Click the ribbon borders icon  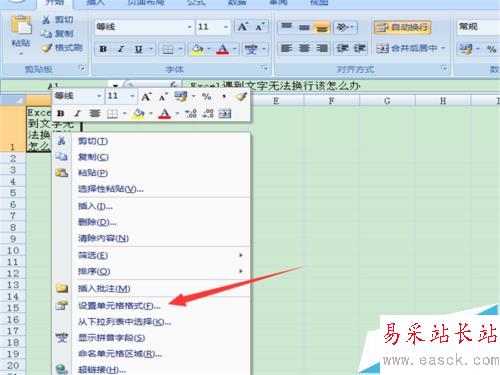168,50
